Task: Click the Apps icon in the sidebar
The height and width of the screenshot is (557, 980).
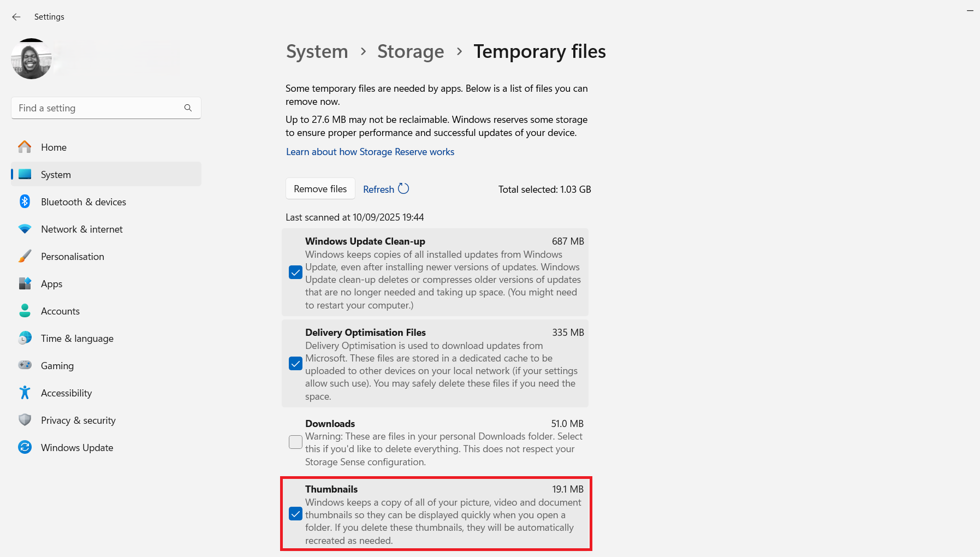Action: tap(25, 283)
